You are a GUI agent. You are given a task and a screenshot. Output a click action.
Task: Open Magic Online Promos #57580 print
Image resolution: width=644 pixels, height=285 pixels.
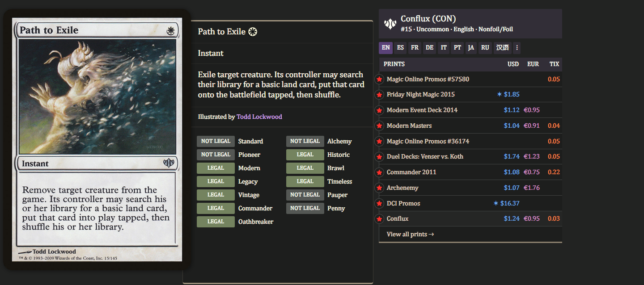428,80
